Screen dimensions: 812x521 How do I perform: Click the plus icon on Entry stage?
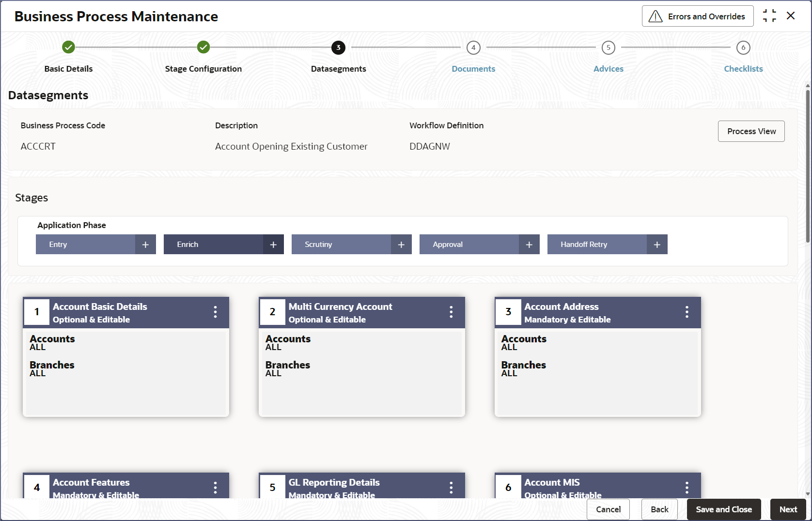pos(145,245)
